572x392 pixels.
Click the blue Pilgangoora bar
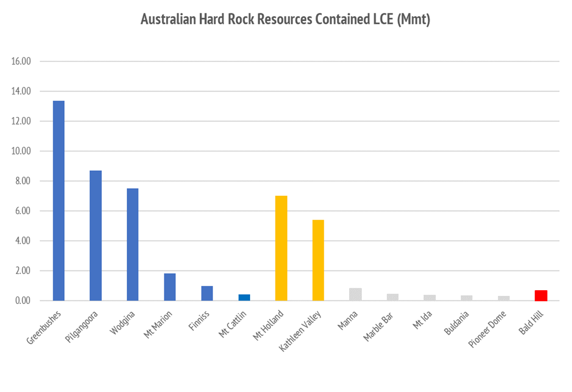pos(96,235)
